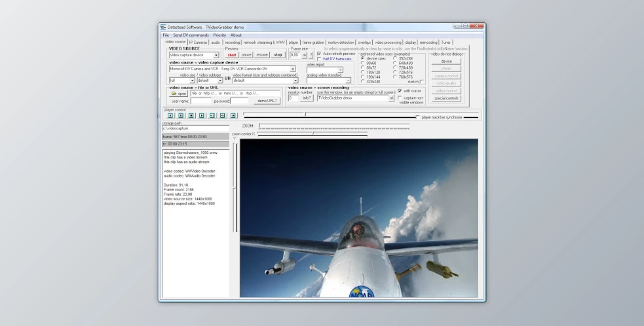Open the About menu
The width and height of the screenshot is (644, 326).
236,35
